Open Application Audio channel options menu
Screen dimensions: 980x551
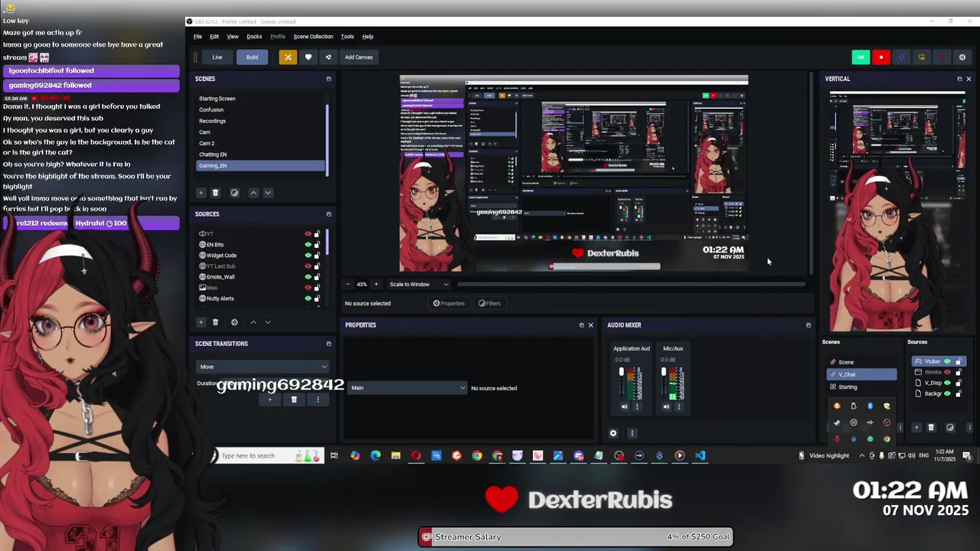pyautogui.click(x=637, y=407)
